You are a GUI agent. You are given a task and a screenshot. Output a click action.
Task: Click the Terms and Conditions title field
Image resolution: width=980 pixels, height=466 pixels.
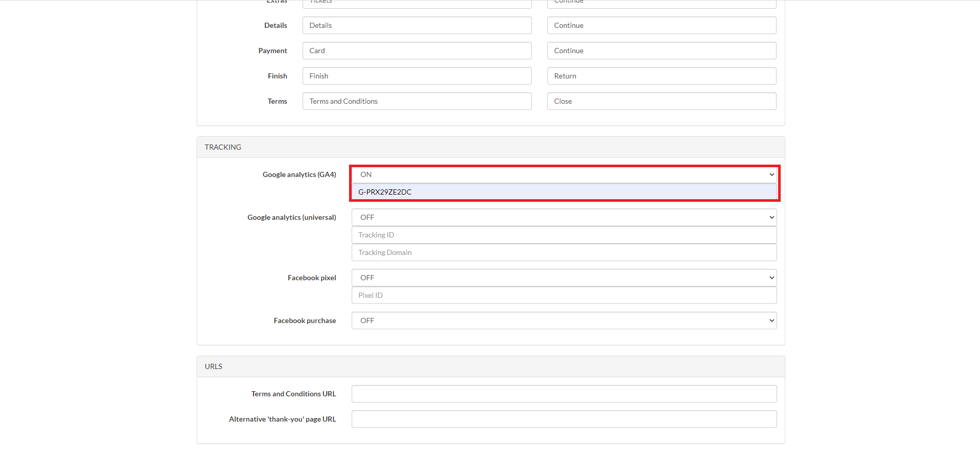[x=417, y=101]
